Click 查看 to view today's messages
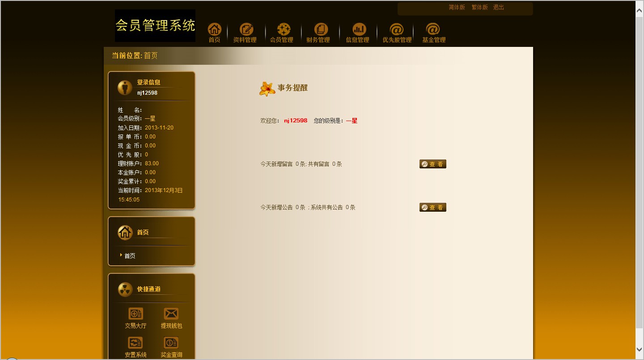 pyautogui.click(x=432, y=164)
